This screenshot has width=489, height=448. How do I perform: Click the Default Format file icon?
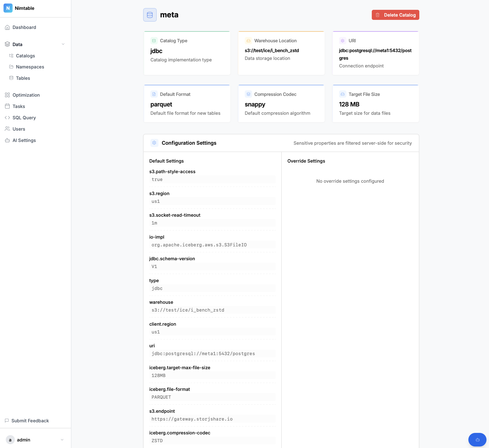click(x=154, y=94)
